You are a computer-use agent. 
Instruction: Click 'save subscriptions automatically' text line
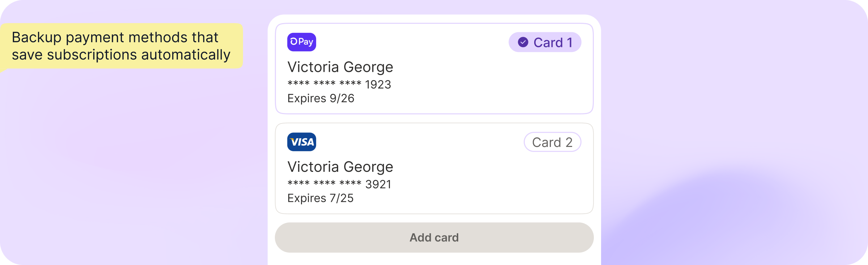pos(121,55)
